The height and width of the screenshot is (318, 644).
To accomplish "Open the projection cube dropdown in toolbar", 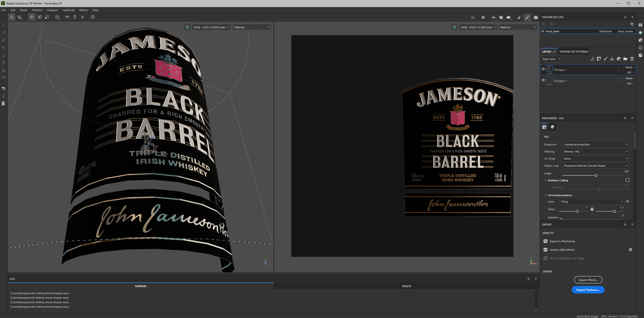I will [x=58, y=17].
